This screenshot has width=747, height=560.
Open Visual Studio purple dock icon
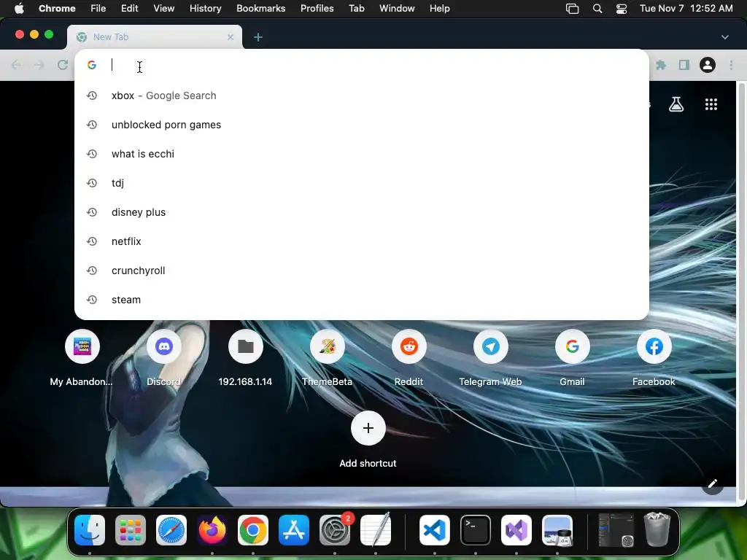[x=516, y=530]
